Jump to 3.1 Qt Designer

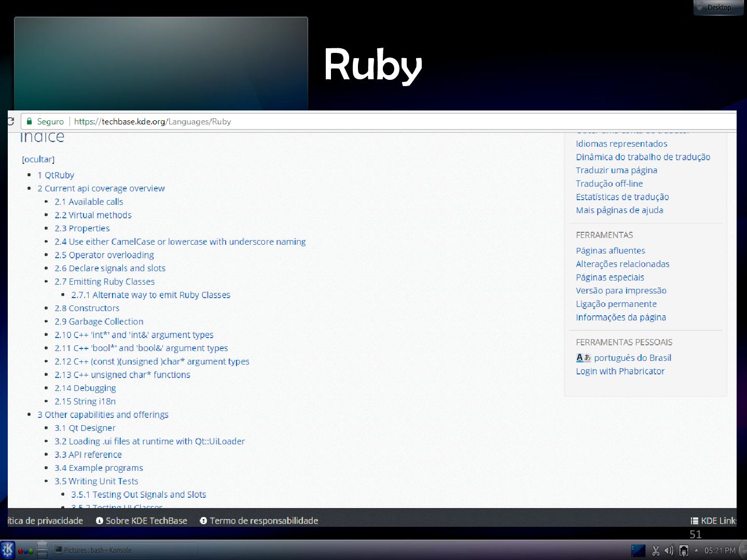click(x=85, y=428)
